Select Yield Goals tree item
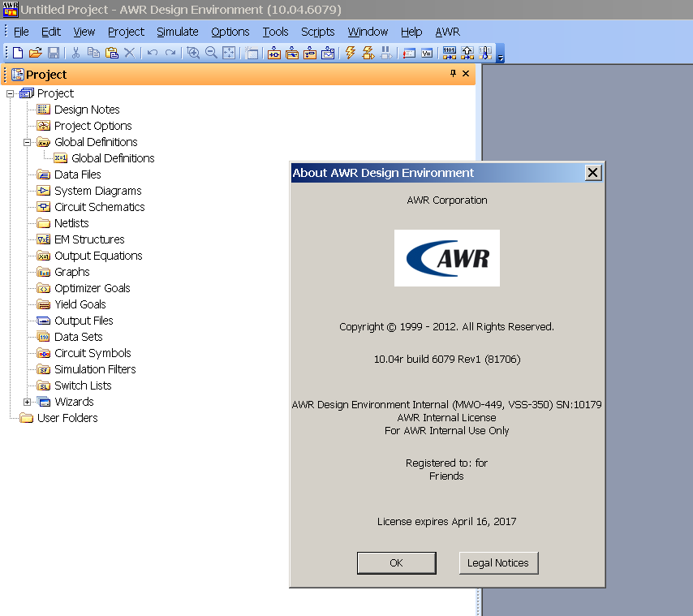The height and width of the screenshot is (616, 693). click(80, 304)
